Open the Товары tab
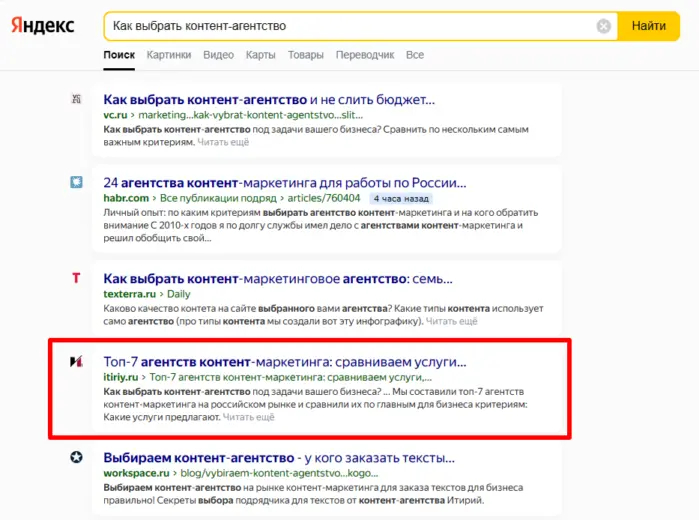Image resolution: width=699 pixels, height=520 pixels. coord(306,55)
